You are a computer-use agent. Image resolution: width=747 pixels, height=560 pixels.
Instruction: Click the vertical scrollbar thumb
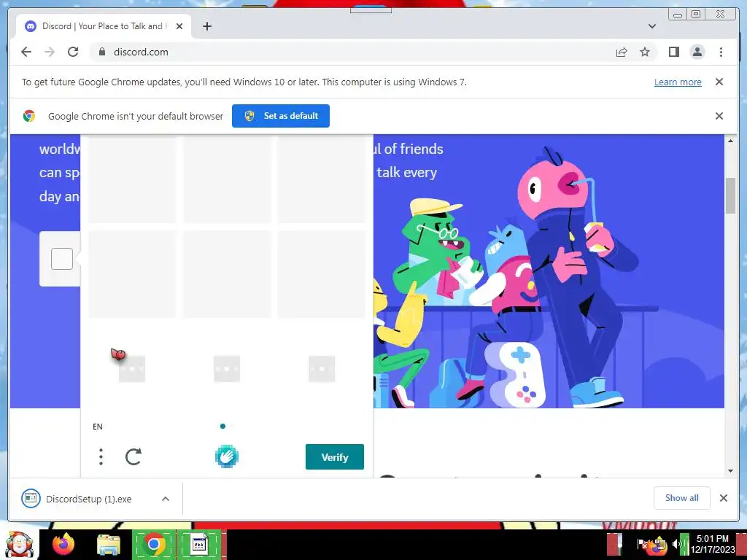[x=730, y=195]
